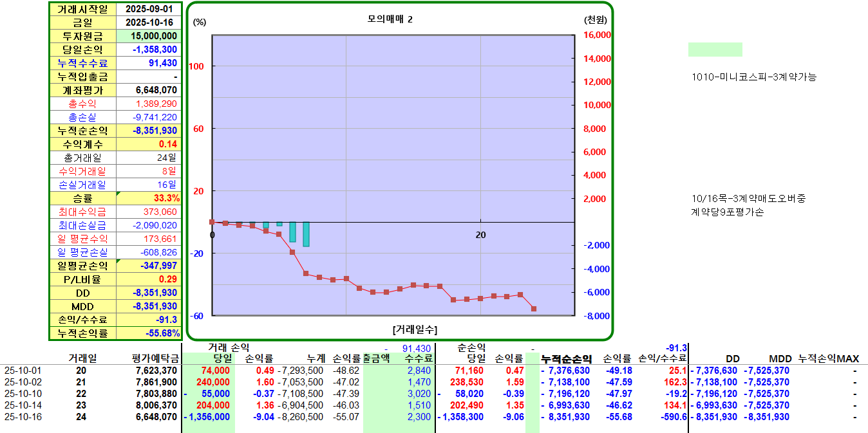Select the MDD label in the summary table
This screenshot has width=868, height=433.
(83, 306)
